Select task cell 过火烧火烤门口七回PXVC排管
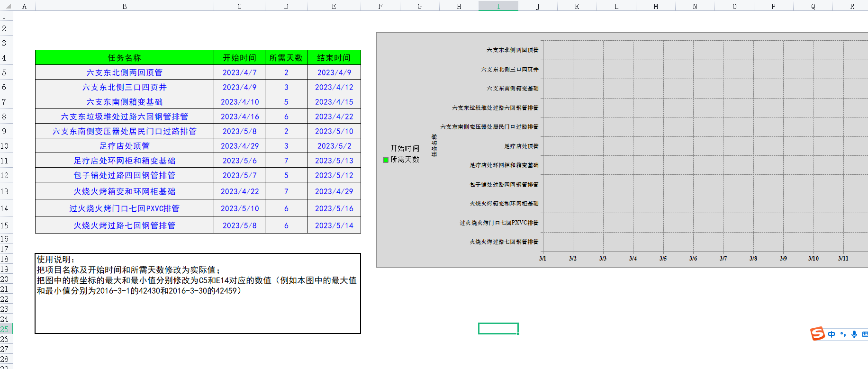 (x=125, y=208)
